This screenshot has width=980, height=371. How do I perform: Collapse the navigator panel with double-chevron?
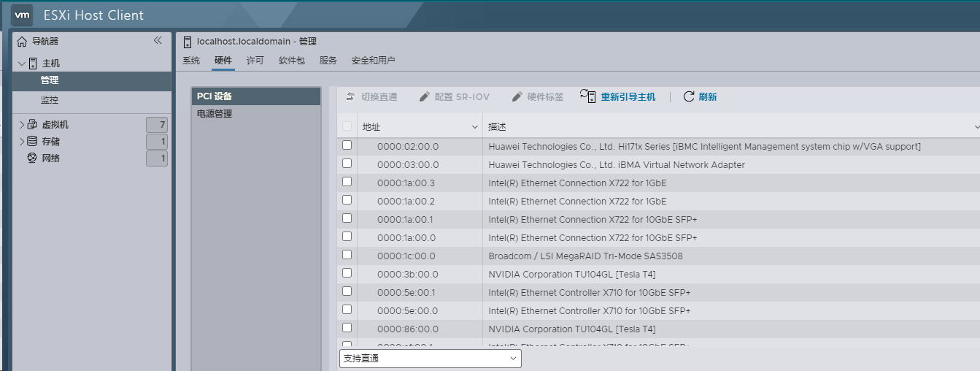click(x=158, y=41)
